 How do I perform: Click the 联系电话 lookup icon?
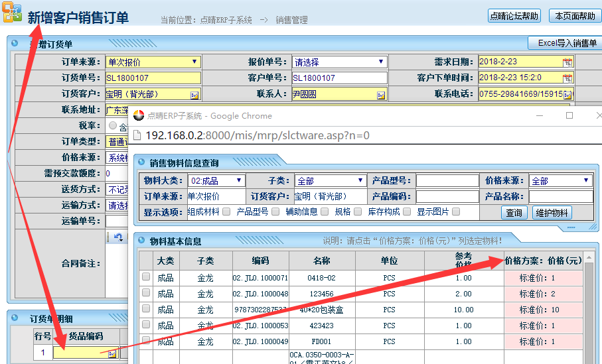coord(567,95)
